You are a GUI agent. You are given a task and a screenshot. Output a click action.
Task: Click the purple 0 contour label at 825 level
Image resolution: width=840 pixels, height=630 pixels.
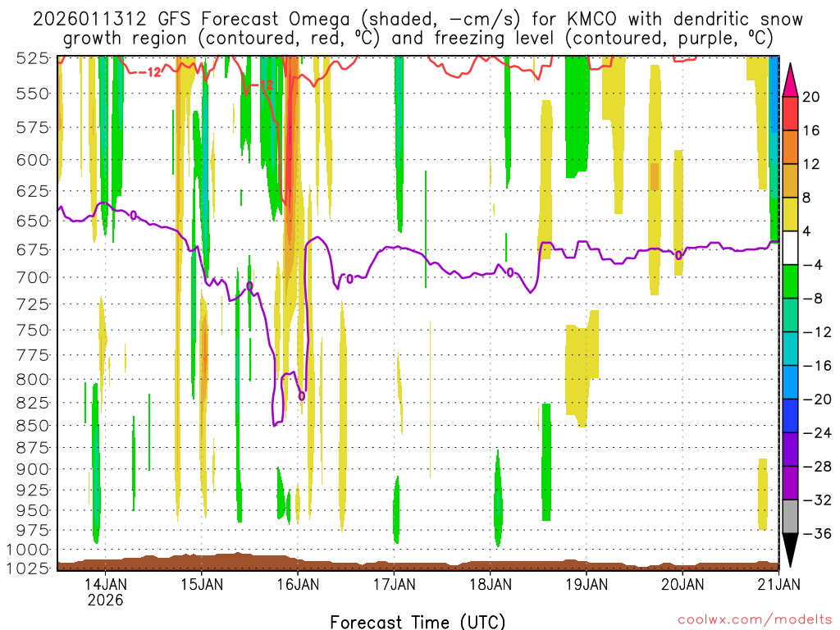click(302, 396)
